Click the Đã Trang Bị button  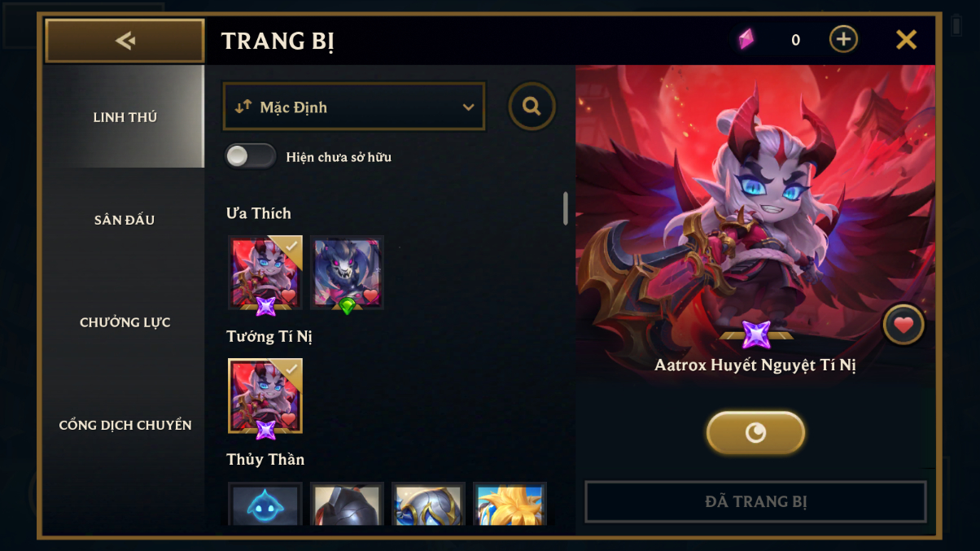coord(755,501)
